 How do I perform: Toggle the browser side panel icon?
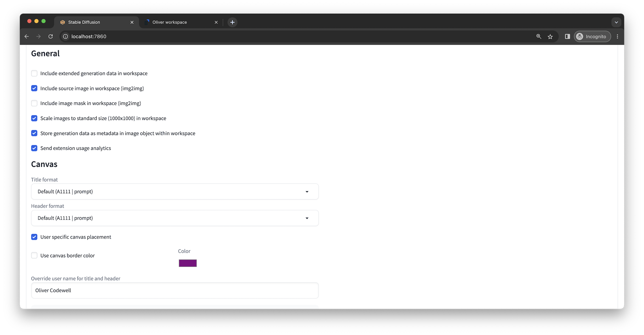[567, 36]
